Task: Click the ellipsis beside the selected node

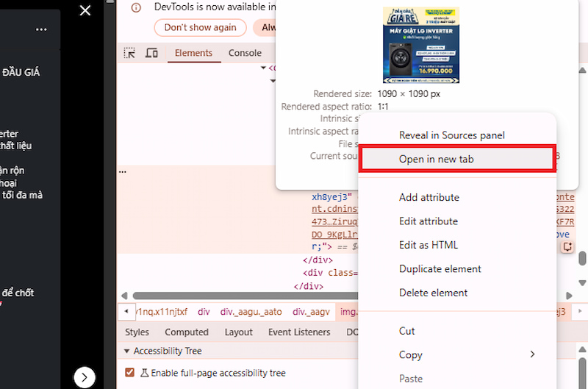Action: point(123,171)
